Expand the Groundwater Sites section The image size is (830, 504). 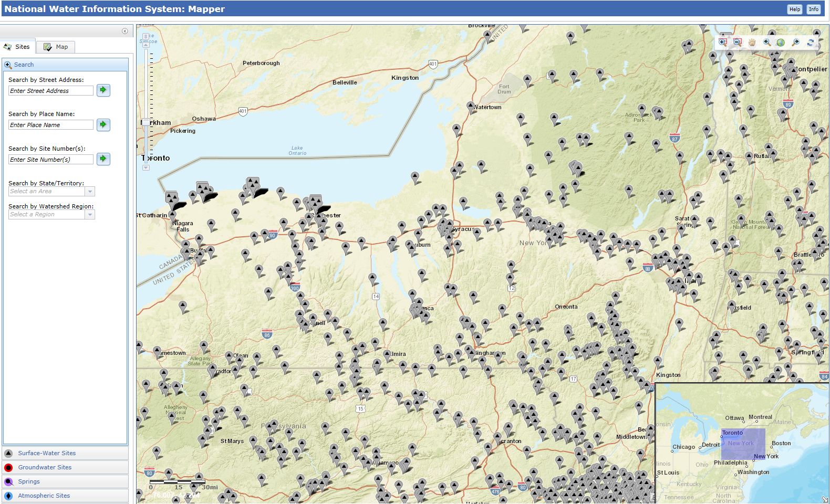coord(45,467)
